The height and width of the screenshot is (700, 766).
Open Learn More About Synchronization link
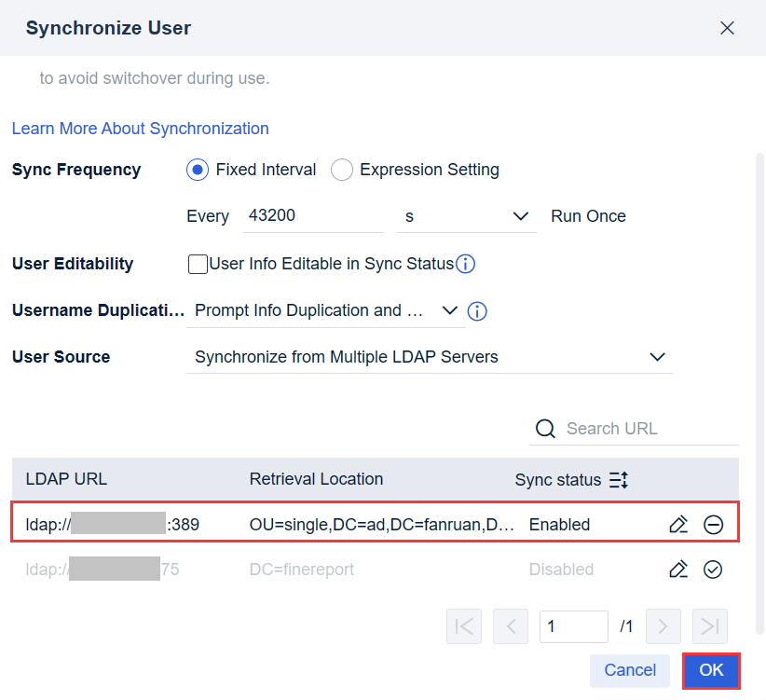point(140,128)
